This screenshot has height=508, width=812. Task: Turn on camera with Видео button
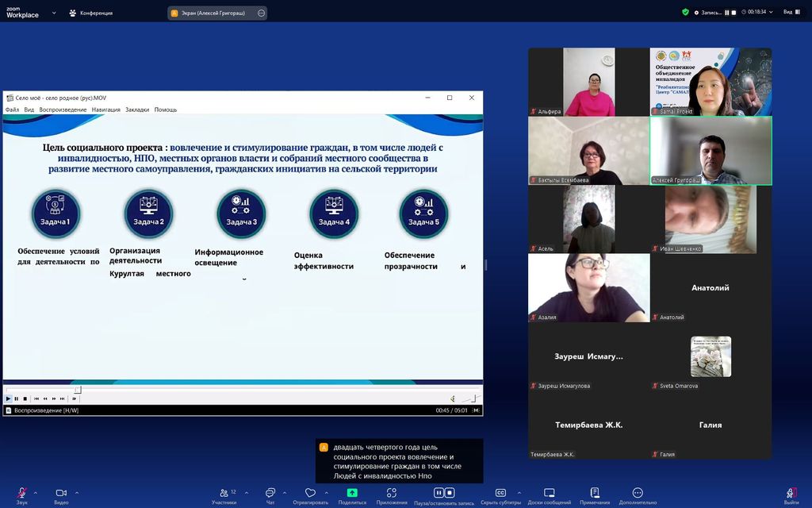tap(60, 494)
